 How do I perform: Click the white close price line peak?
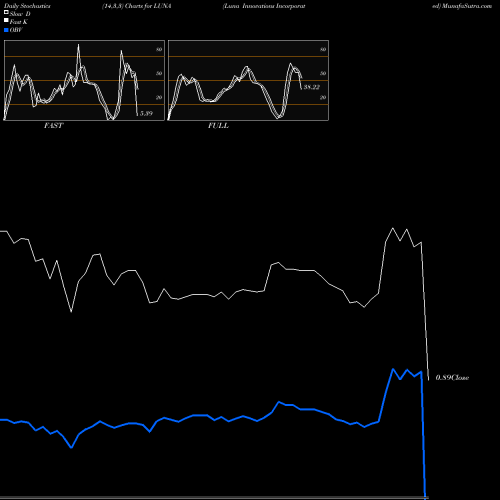tap(393, 228)
